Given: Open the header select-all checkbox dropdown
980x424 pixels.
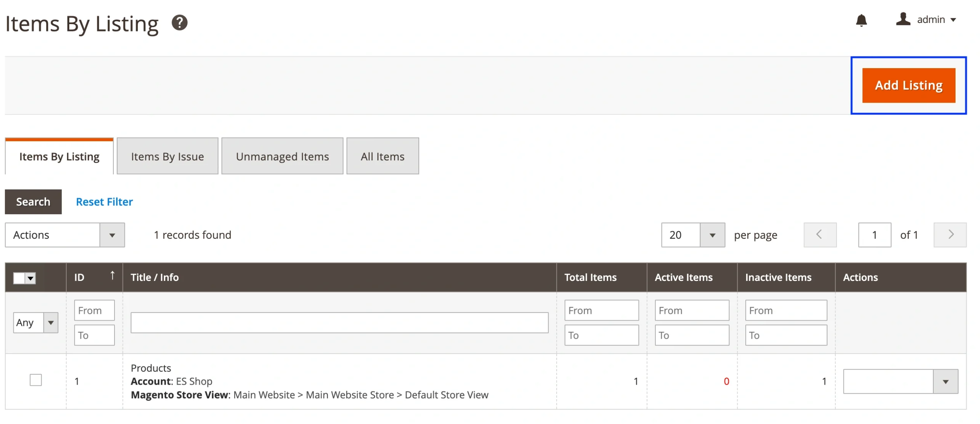Looking at the screenshot, I should click(x=31, y=278).
